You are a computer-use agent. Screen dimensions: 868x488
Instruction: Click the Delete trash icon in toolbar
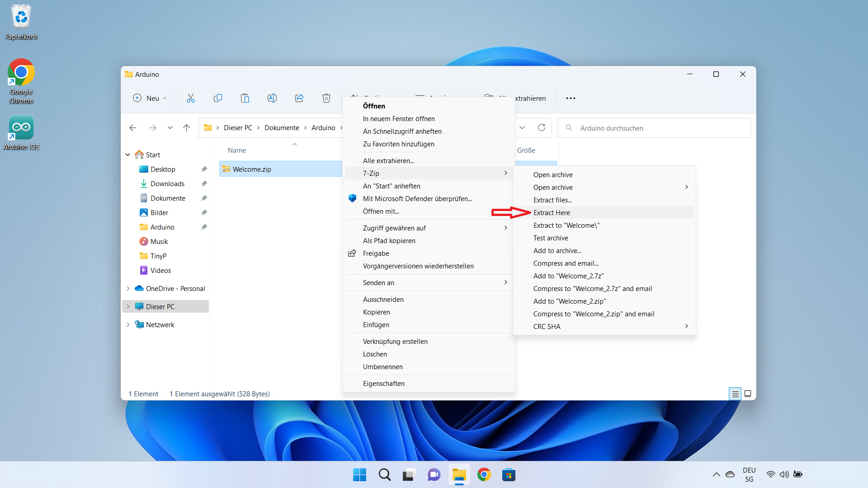pyautogui.click(x=326, y=98)
